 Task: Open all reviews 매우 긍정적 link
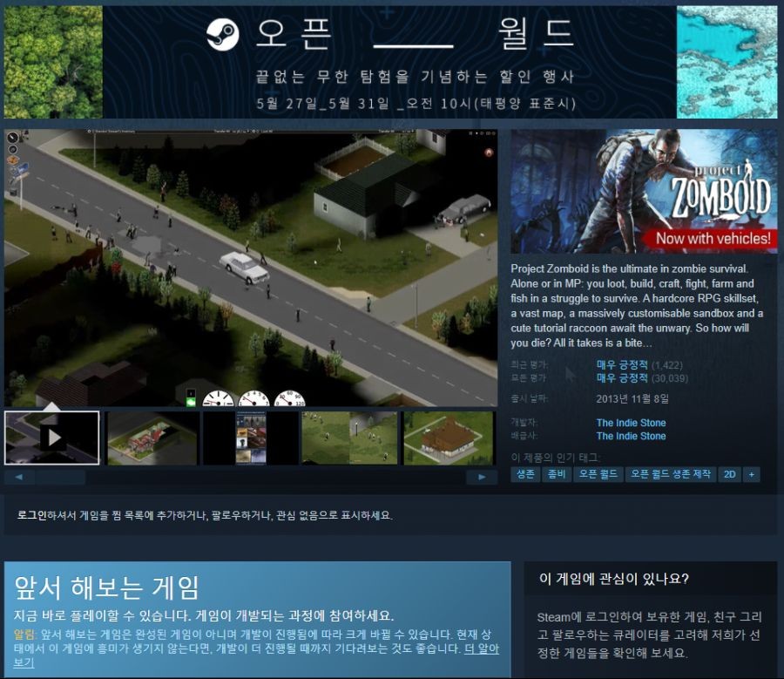[622, 377]
